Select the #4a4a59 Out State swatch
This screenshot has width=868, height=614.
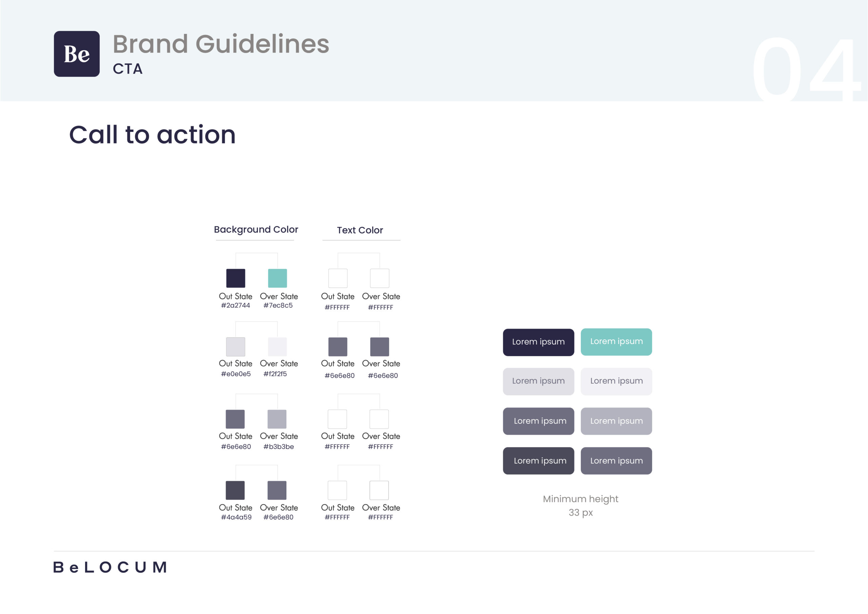pyautogui.click(x=235, y=490)
